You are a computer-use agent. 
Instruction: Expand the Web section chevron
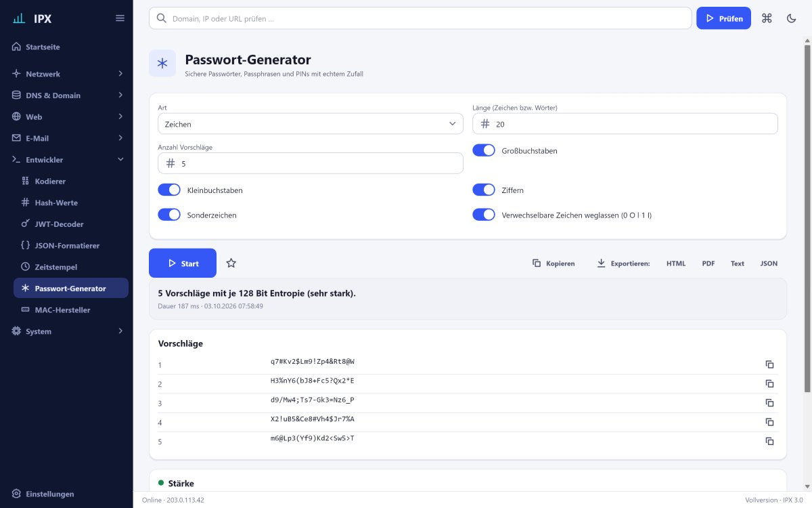(120, 117)
